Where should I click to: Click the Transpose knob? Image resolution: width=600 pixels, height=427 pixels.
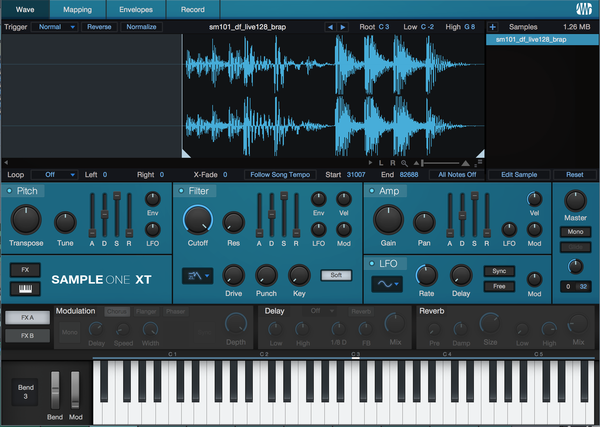(x=26, y=220)
